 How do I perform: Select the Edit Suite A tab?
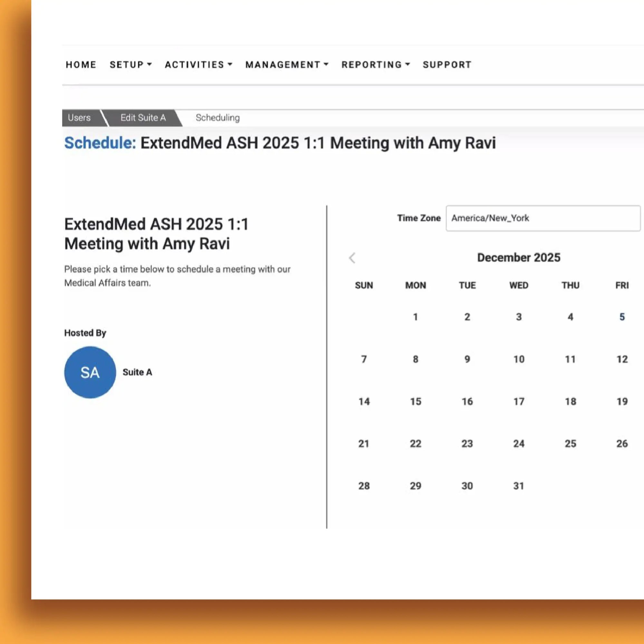[143, 118]
